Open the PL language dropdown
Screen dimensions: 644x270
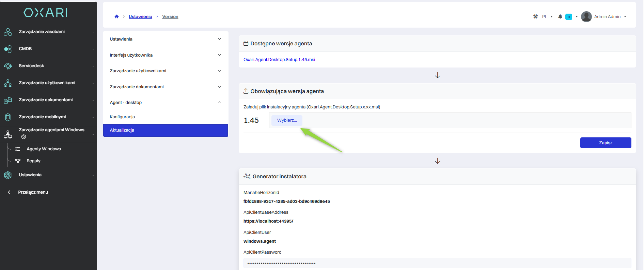[547, 16]
